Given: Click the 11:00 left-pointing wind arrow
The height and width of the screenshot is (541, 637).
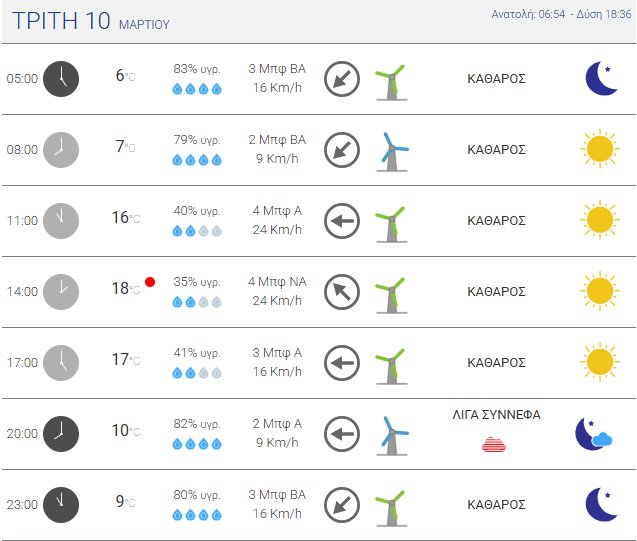Looking at the screenshot, I should [342, 220].
